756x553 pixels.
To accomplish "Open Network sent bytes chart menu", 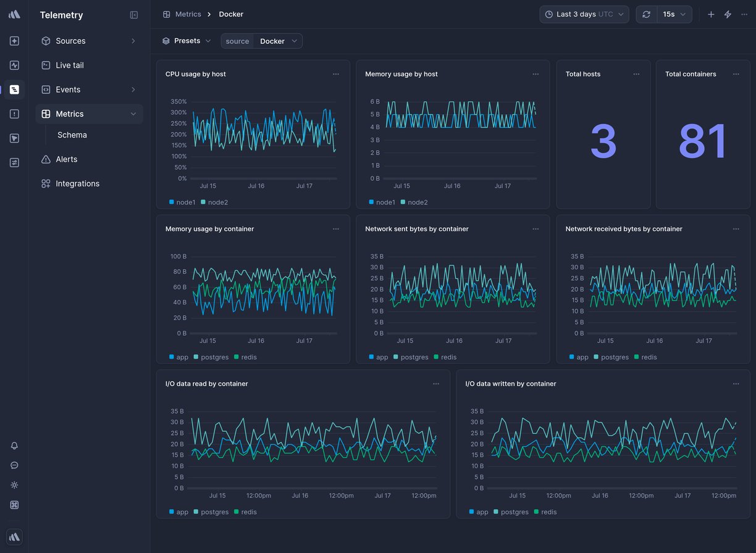I will pyautogui.click(x=535, y=229).
